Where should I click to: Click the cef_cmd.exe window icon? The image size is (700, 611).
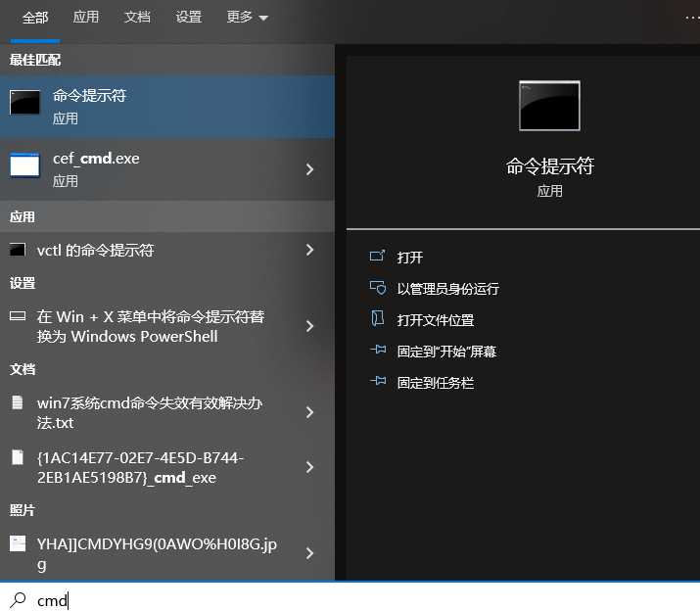click(x=25, y=165)
